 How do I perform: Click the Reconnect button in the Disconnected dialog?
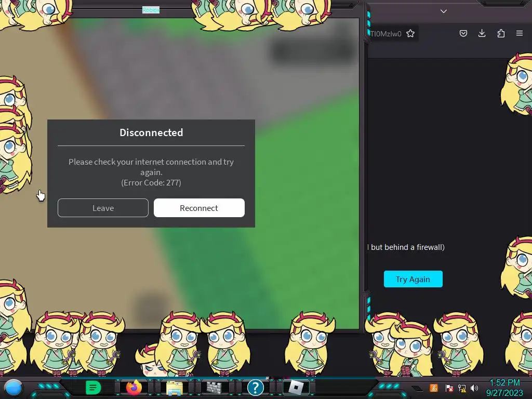tap(199, 208)
